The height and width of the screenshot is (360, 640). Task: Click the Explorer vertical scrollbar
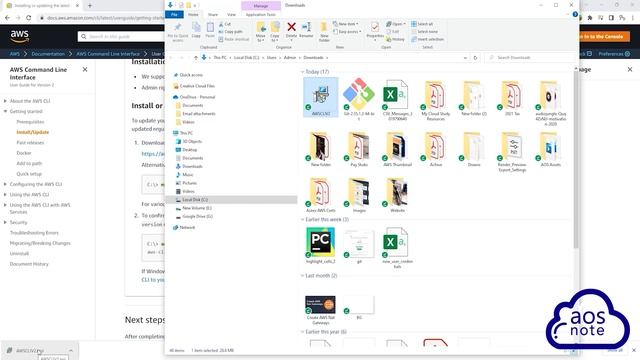coord(576,159)
